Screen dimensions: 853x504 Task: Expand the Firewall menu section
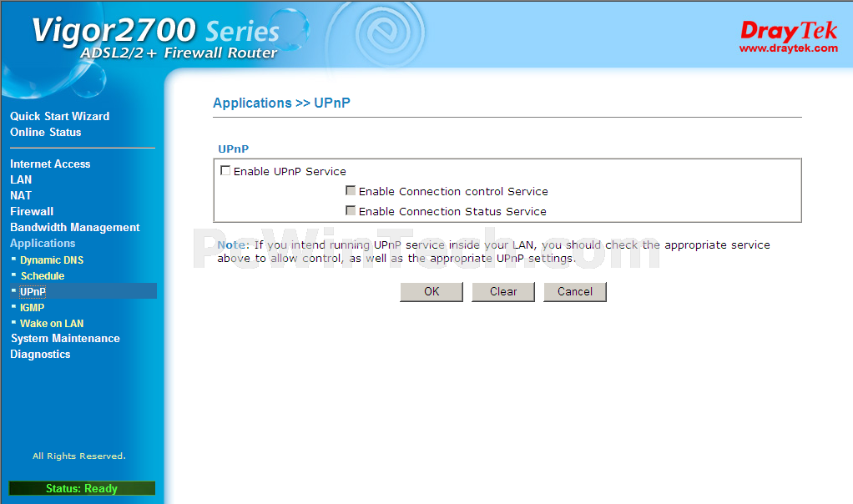(32, 211)
